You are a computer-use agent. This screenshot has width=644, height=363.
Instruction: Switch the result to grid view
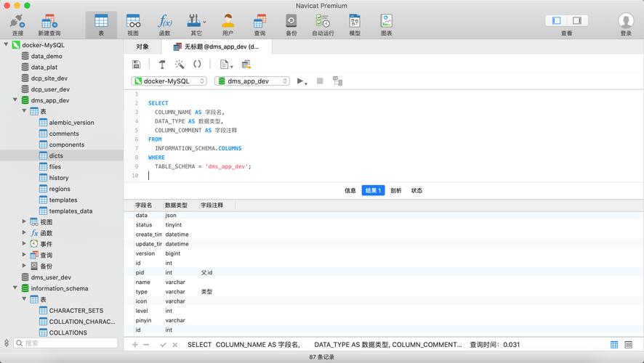coord(614,344)
